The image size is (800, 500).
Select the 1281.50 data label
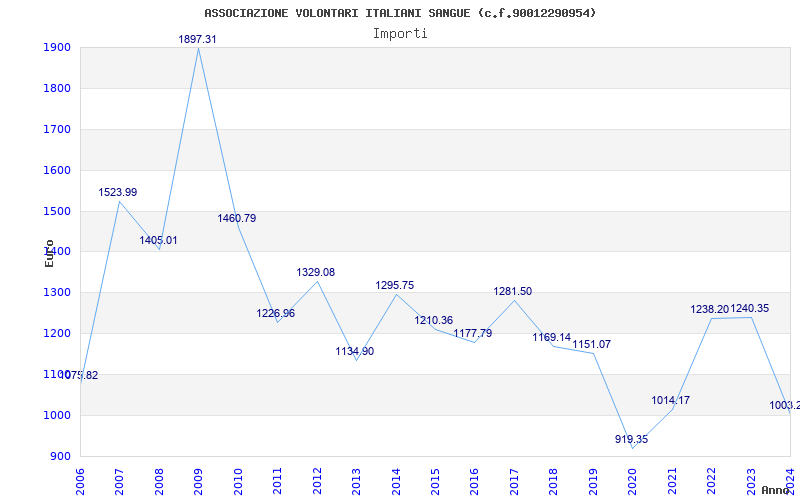point(513,291)
